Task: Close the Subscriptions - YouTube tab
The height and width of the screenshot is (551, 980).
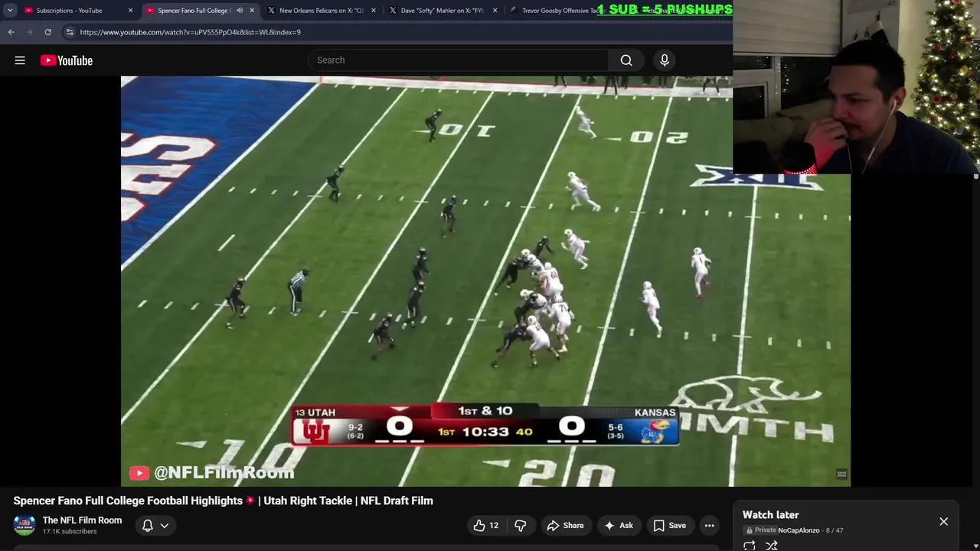Action: 130,11
